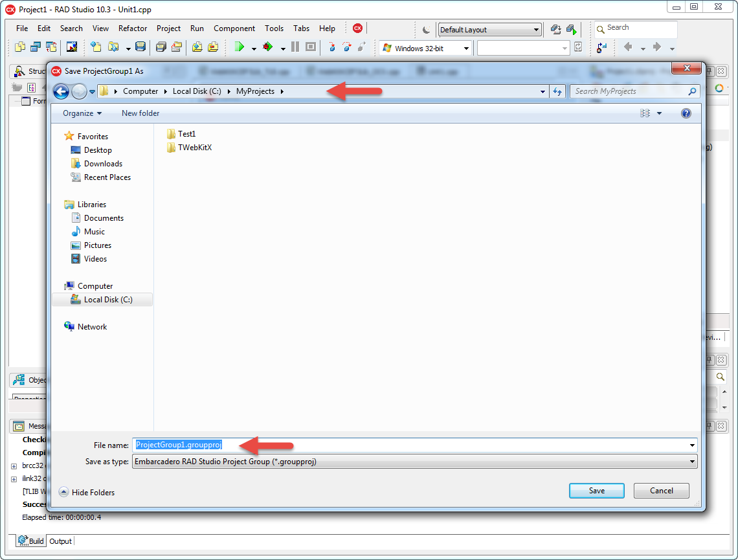Screen dimensions: 738x560
Task: Click the Open file folder icon
Action: pos(113,47)
